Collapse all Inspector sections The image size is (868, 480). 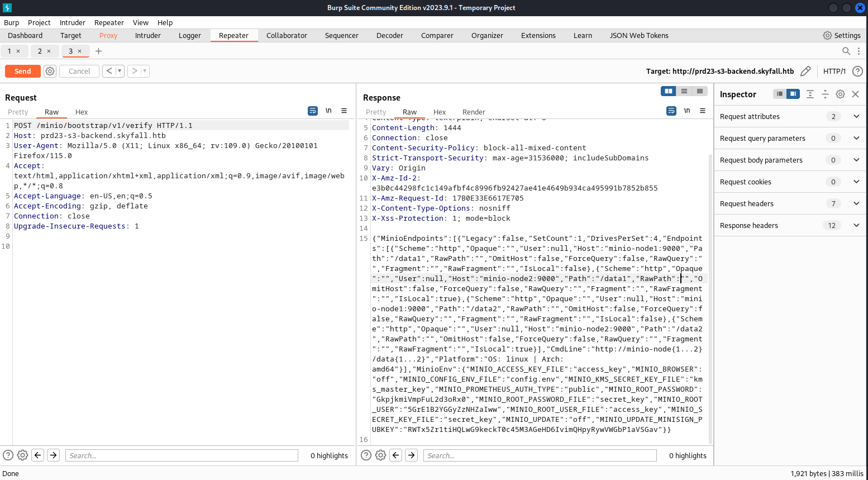[x=825, y=94]
